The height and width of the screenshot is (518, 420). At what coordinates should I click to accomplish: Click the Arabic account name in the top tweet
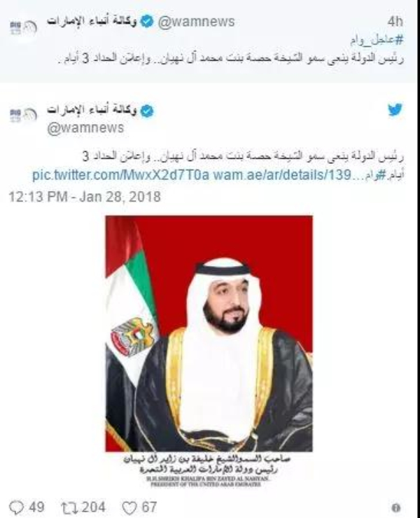(x=92, y=21)
